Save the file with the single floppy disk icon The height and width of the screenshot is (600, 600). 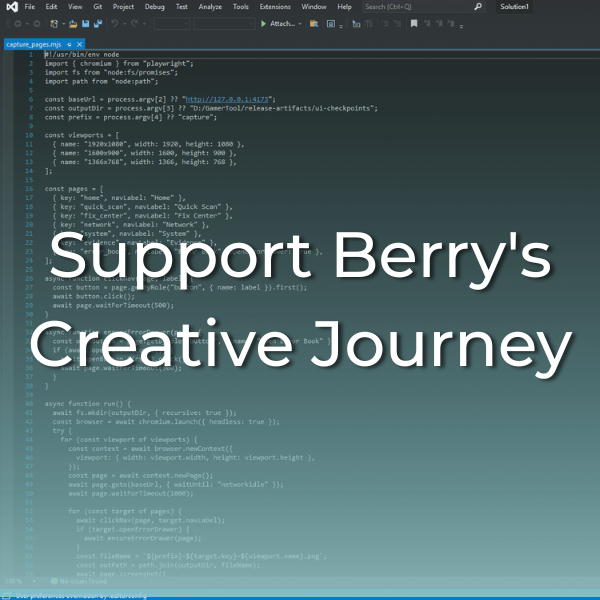click(86, 24)
